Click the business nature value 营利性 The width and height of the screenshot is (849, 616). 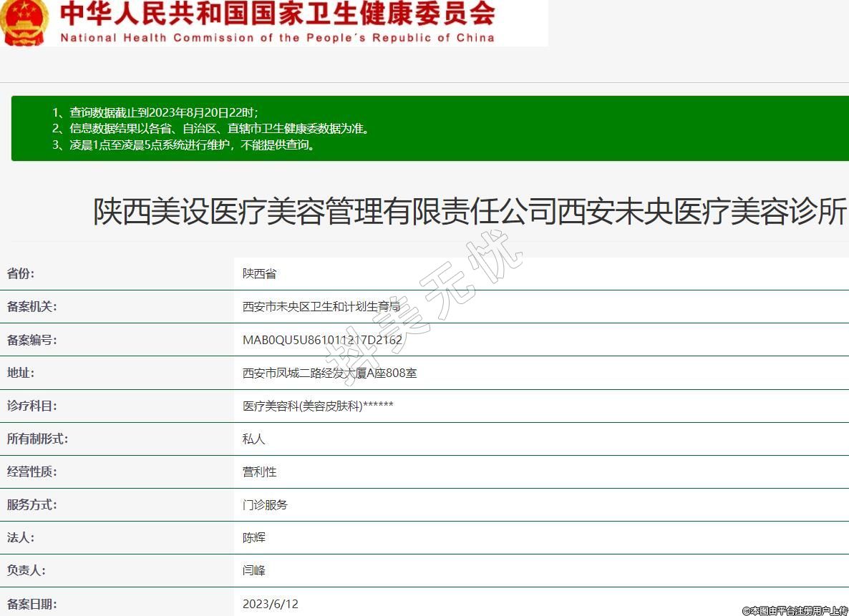[x=259, y=472]
